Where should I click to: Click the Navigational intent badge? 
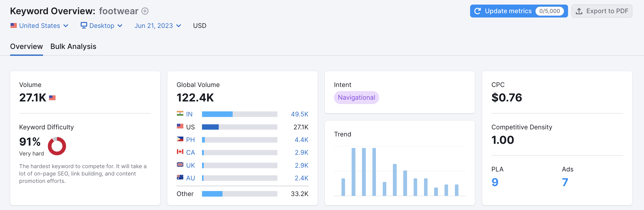356,98
